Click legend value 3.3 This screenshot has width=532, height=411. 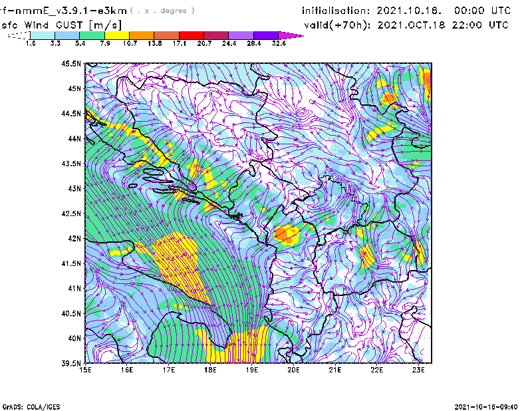coord(55,43)
